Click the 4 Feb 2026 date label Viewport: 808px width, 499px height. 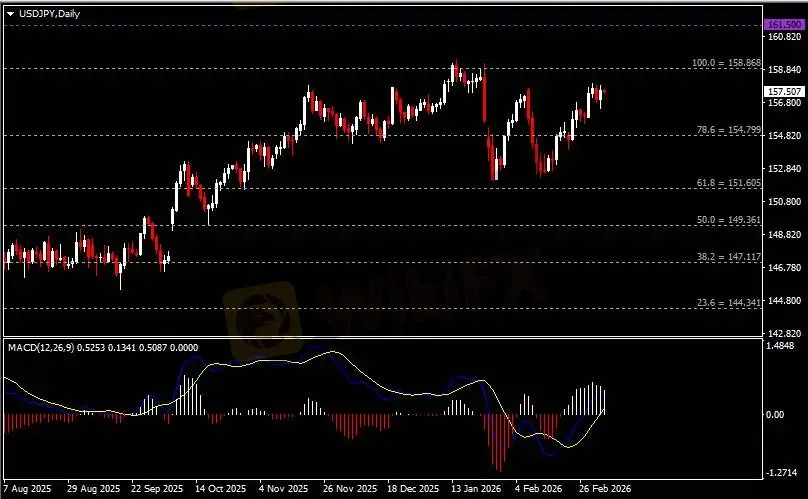point(538,488)
